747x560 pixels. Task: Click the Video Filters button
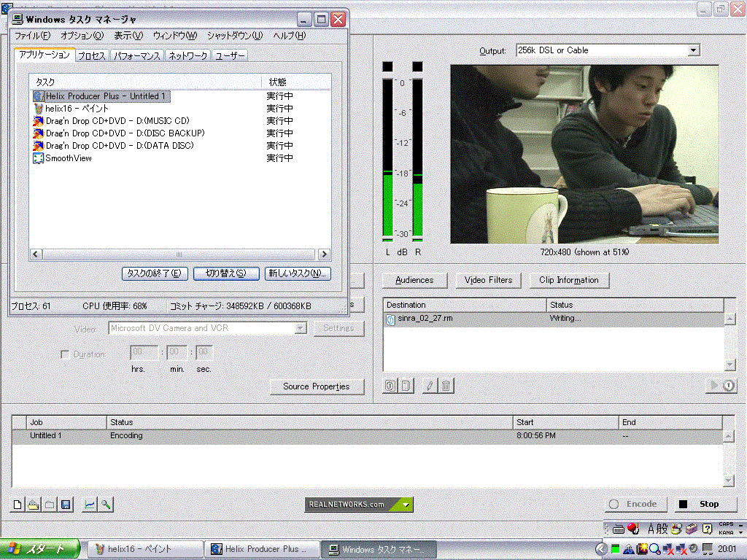point(489,280)
